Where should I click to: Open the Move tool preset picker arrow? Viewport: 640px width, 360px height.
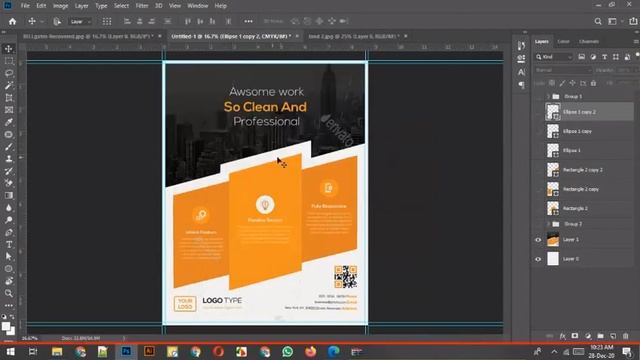click(x=42, y=21)
